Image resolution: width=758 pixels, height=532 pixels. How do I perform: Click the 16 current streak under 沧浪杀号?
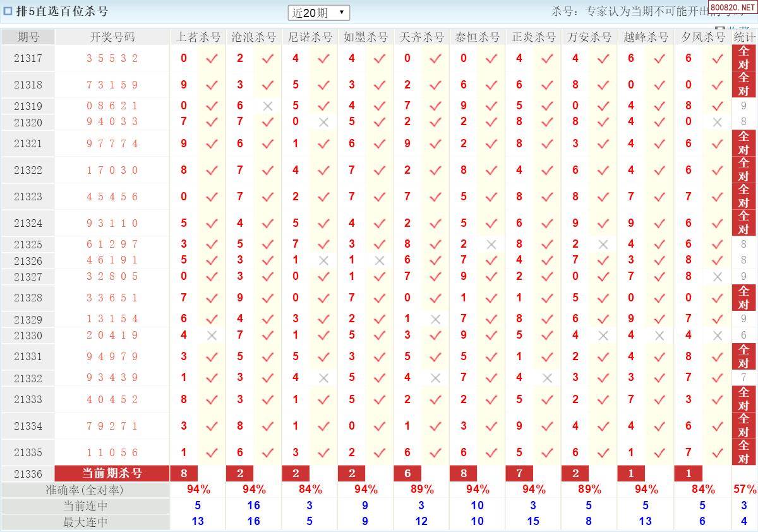(x=254, y=505)
